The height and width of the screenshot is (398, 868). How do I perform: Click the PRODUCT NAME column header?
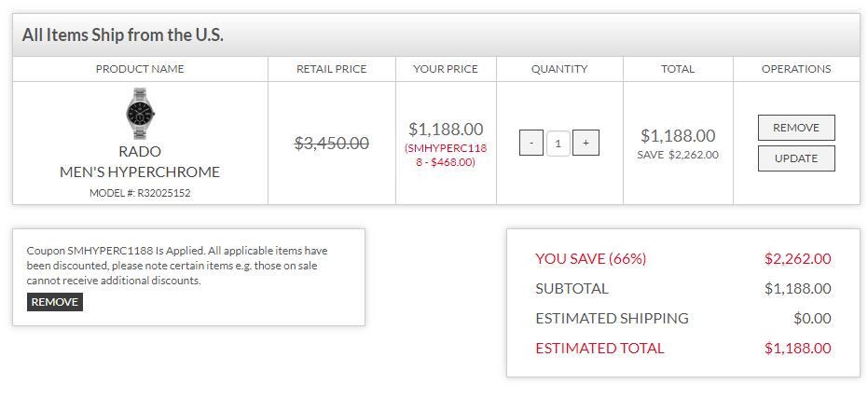140,69
